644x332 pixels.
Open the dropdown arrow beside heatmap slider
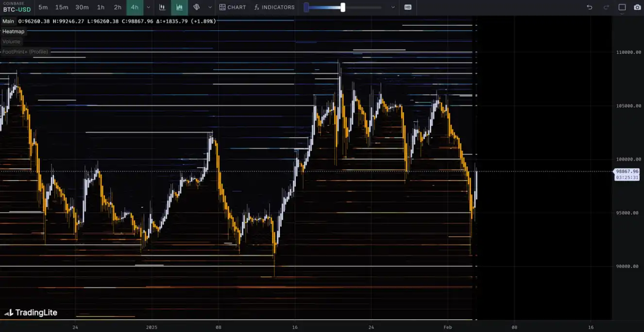pyautogui.click(x=393, y=7)
